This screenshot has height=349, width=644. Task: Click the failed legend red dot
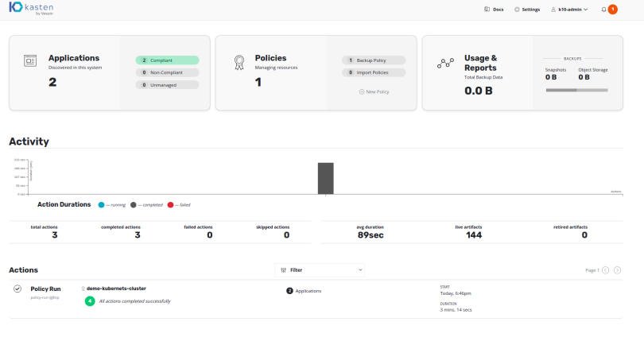(170, 205)
